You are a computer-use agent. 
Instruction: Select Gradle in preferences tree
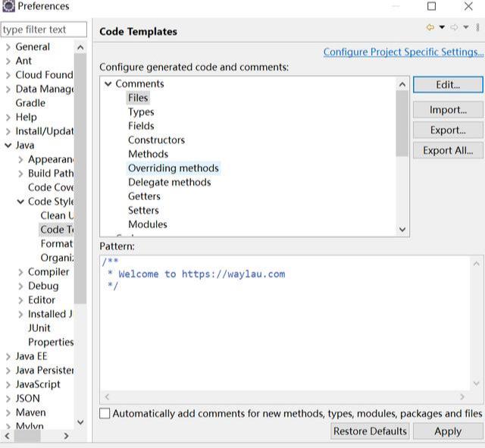[30, 103]
